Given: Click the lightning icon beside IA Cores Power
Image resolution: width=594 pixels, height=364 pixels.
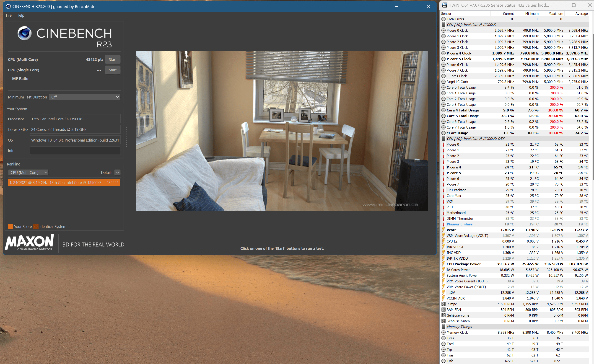Looking at the screenshot, I should 443,270.
